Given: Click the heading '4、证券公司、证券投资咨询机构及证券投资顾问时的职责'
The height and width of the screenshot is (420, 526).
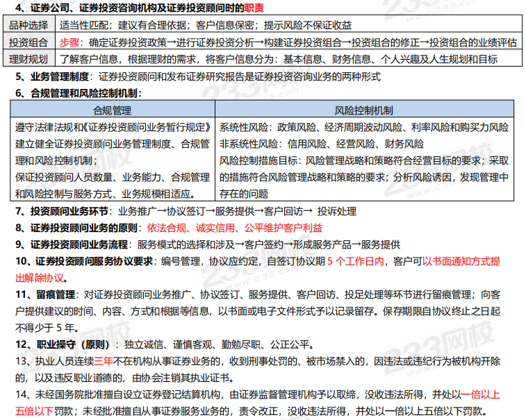Looking at the screenshot, I should click(x=140, y=8).
